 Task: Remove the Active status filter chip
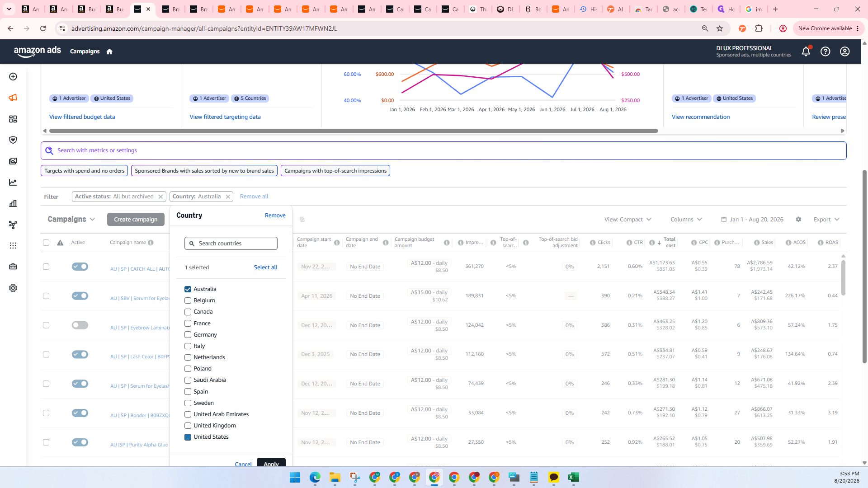coord(160,197)
